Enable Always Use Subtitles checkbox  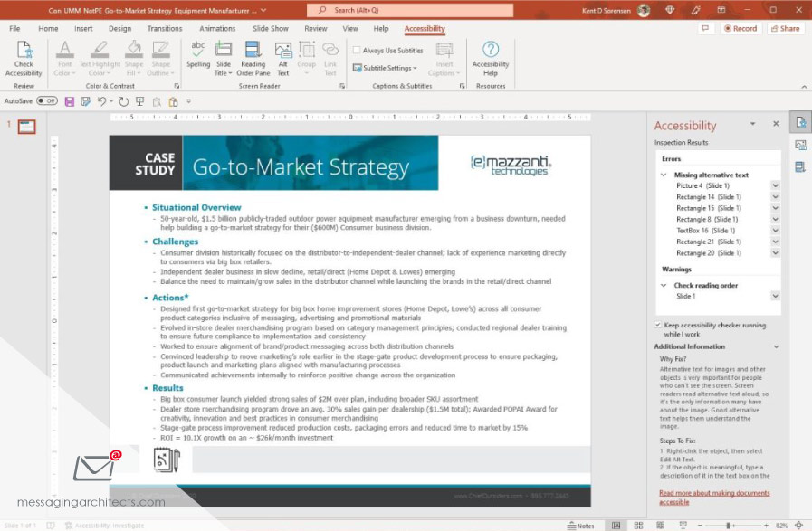tap(357, 51)
